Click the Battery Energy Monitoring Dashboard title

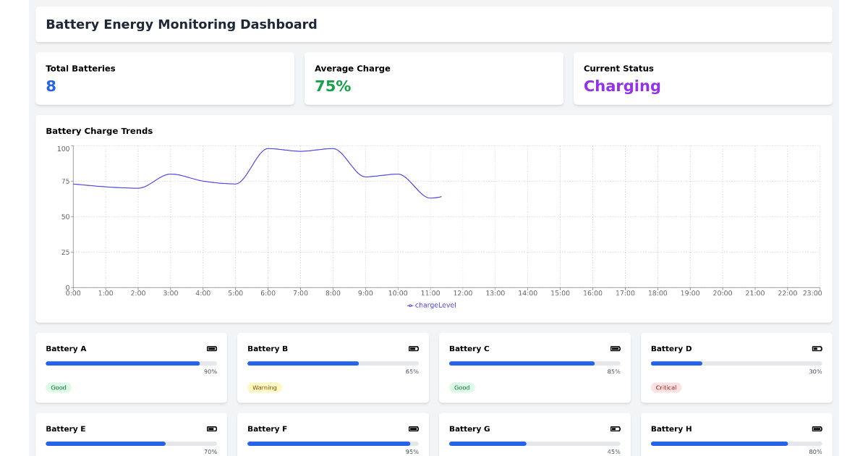(181, 24)
